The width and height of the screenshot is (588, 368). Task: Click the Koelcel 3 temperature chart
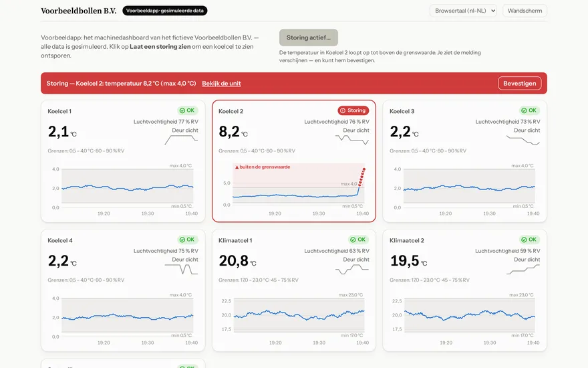[465, 190]
